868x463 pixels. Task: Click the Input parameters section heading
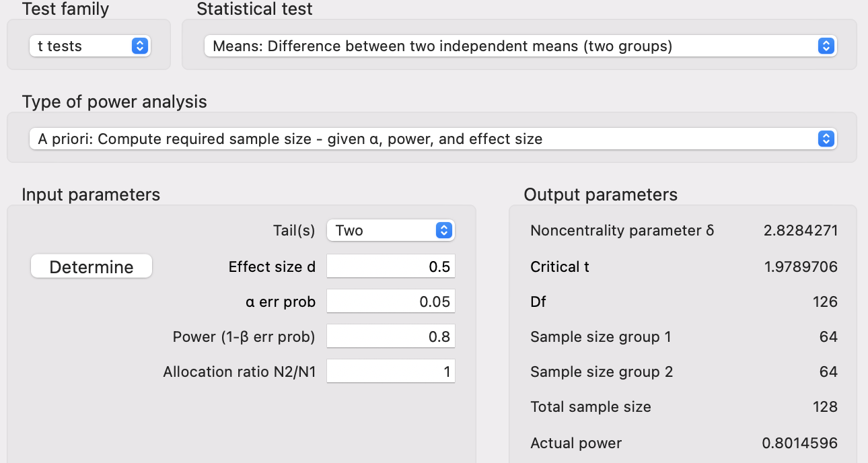coord(91,195)
